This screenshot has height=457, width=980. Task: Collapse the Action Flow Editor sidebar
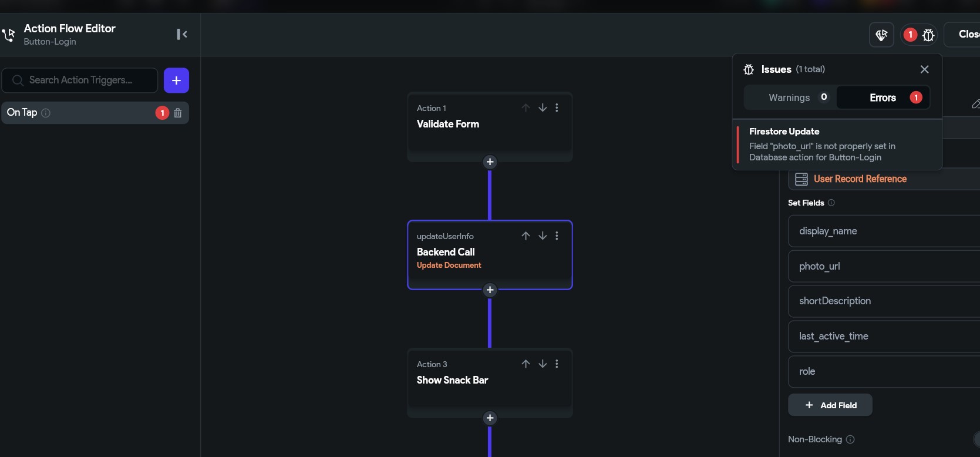click(x=182, y=34)
